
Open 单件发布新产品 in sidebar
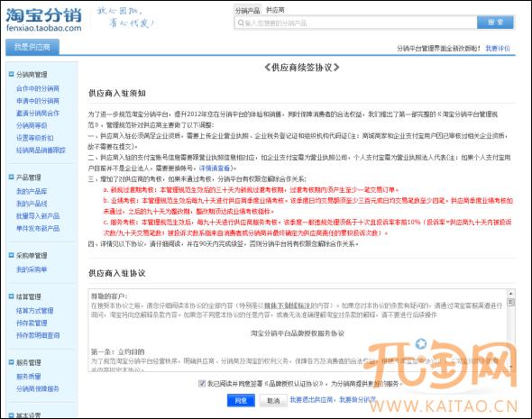pos(38,229)
